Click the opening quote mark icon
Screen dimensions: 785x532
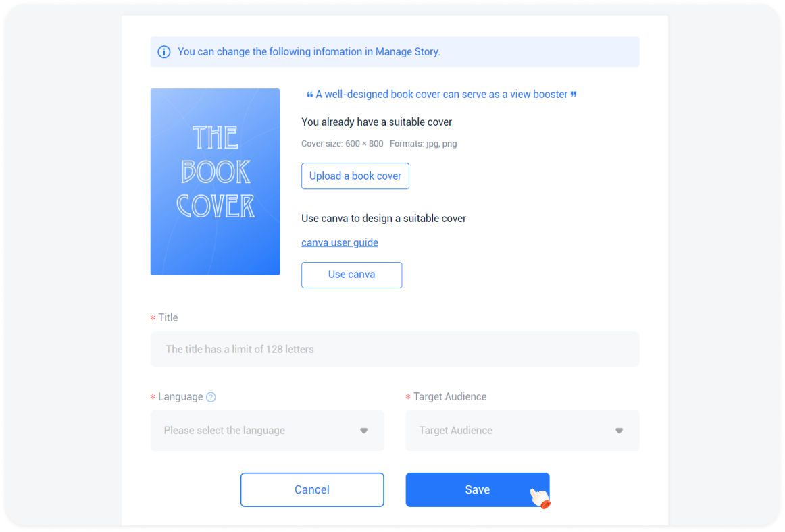(x=310, y=94)
